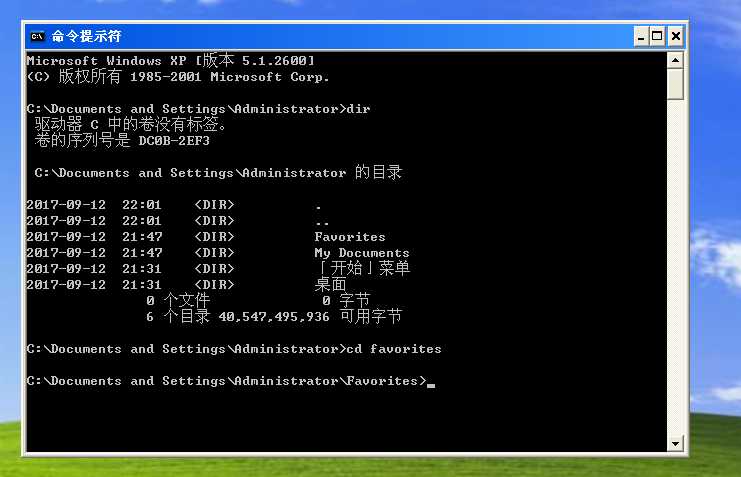This screenshot has width=741, height=477.
Task: Click the Favorites directory entry
Action: 350,236
